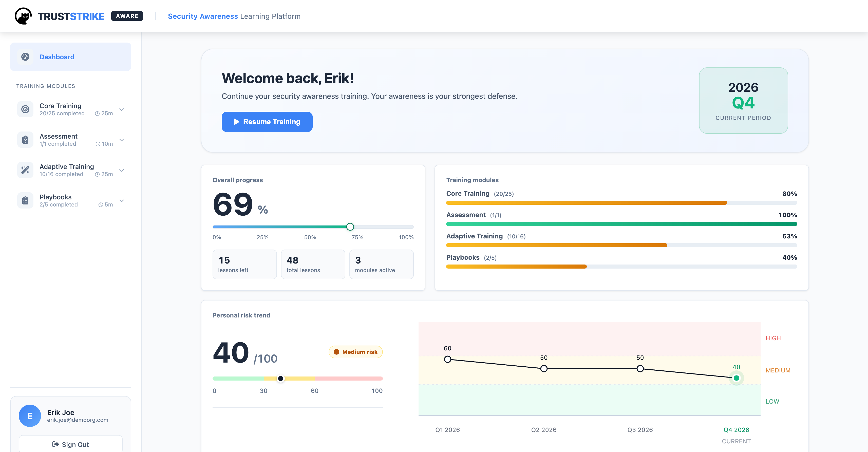Click the MEDIUM risk zone label
This screenshot has height=452, width=868.
point(778,370)
